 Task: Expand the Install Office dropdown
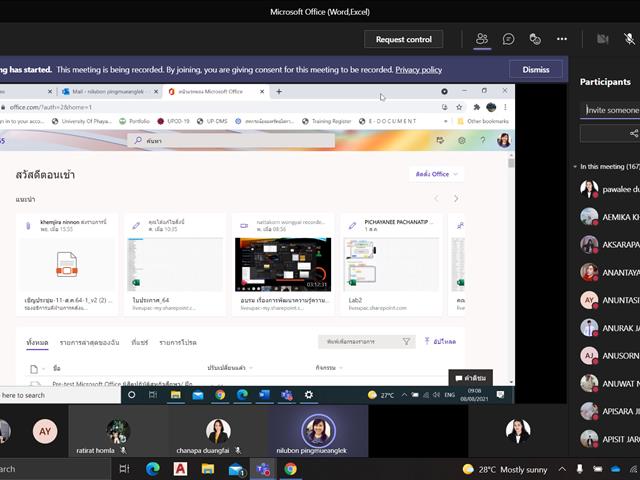pyautogui.click(x=436, y=174)
